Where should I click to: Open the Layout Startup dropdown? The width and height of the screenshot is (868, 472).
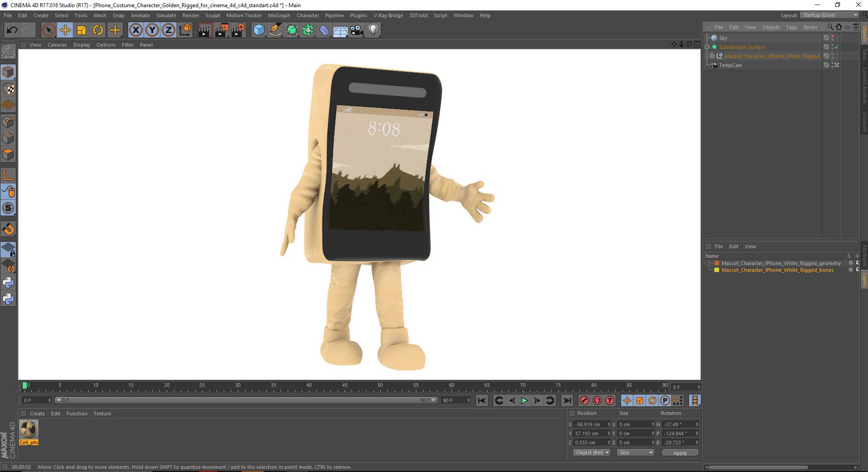pos(829,15)
